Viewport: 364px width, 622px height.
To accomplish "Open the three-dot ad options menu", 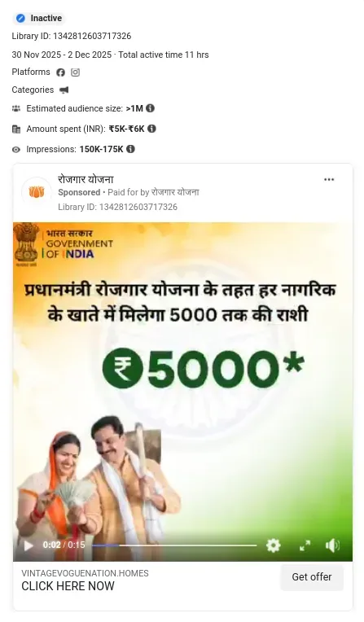I will pos(329,179).
